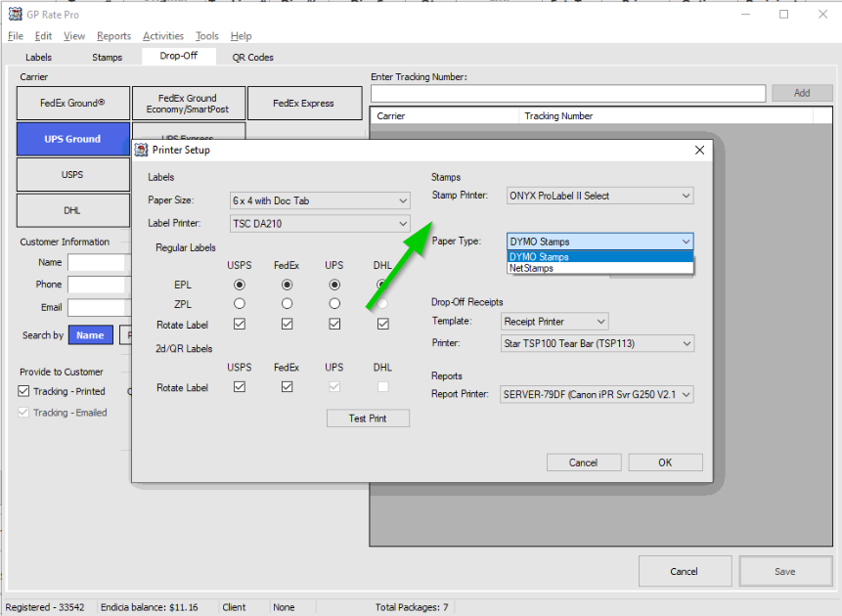Click the Search by Name button
The image size is (842, 616).
(x=90, y=335)
